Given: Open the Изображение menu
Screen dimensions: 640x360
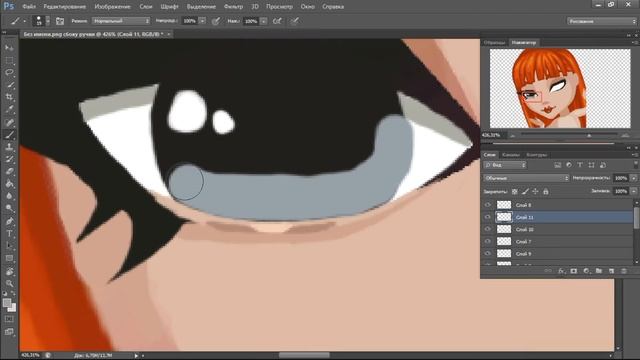Looking at the screenshot, I should click(x=113, y=7).
